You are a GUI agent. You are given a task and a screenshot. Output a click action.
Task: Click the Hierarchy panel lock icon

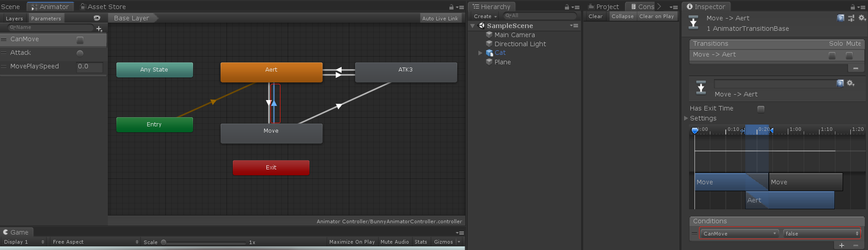click(567, 7)
